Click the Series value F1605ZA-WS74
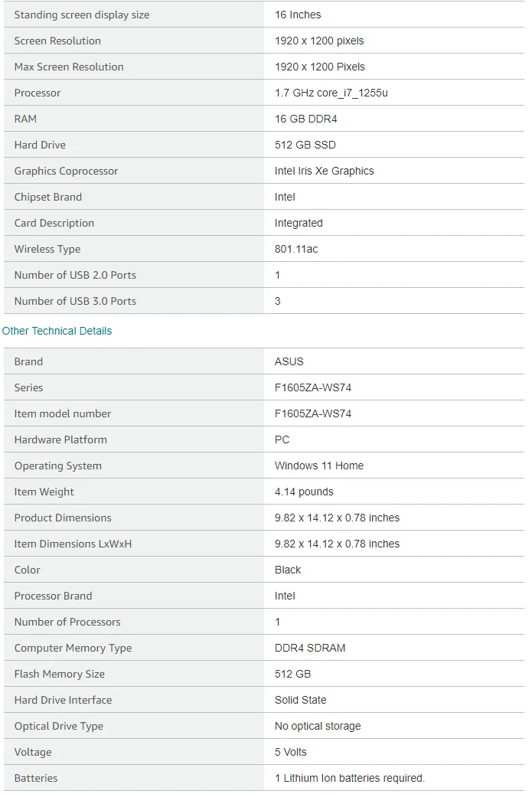532x794 pixels. pyautogui.click(x=313, y=387)
